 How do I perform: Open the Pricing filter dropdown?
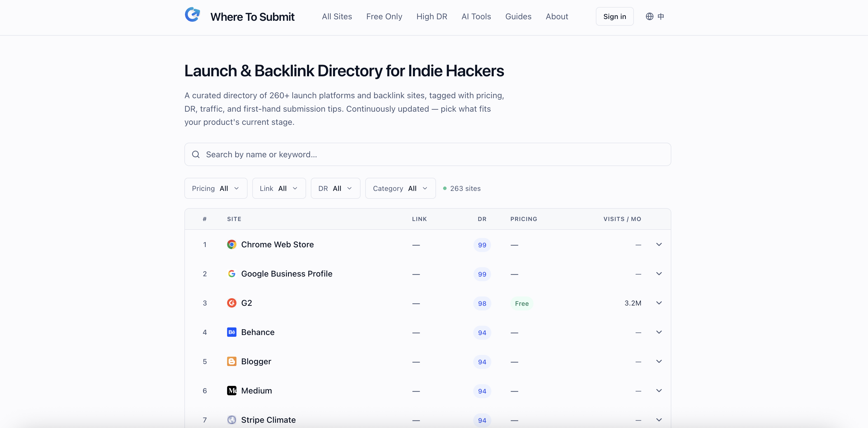(x=216, y=188)
